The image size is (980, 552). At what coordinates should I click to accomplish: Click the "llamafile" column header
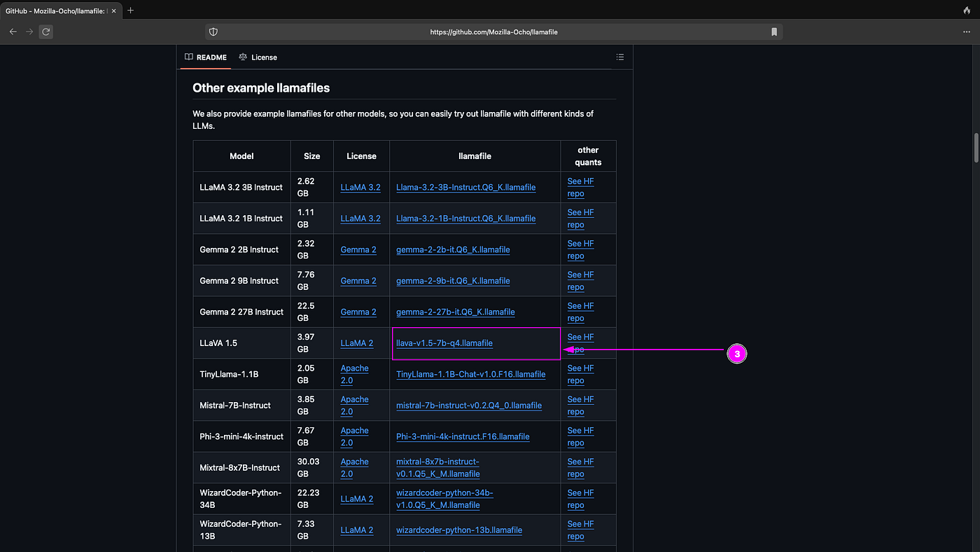pos(475,156)
